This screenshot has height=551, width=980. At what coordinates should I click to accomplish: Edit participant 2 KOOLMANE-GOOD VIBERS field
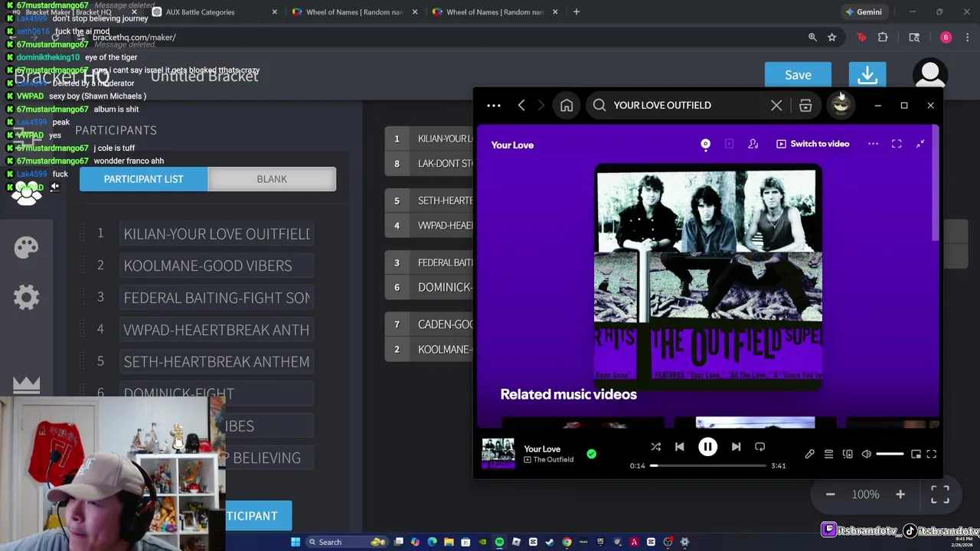pos(217,266)
